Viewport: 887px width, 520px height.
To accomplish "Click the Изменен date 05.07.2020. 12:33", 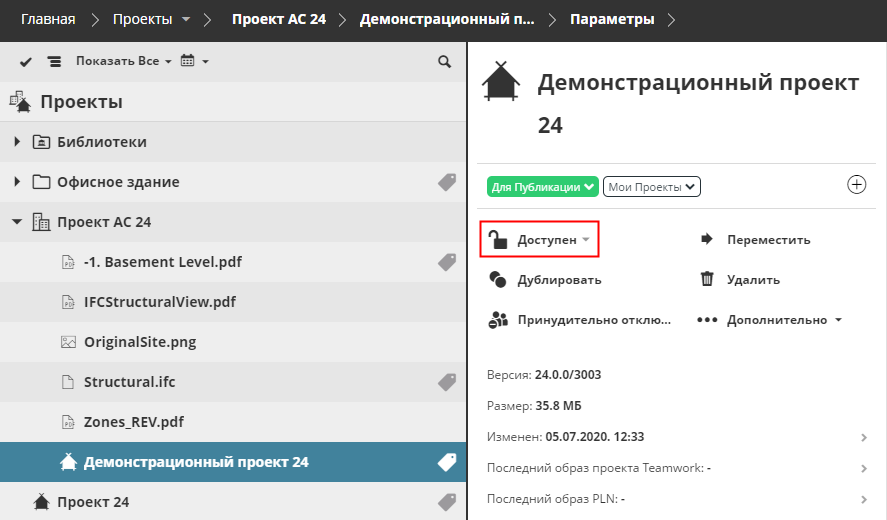I will [595, 437].
